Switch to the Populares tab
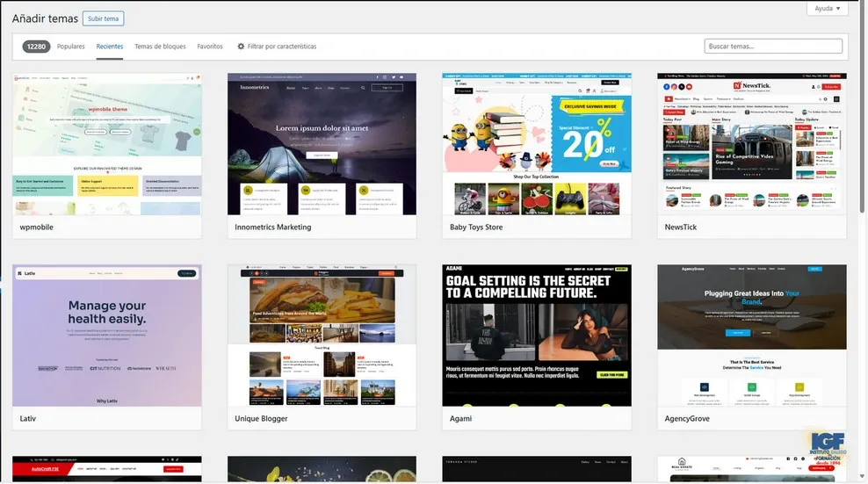The height and width of the screenshot is (484, 868). [71, 47]
